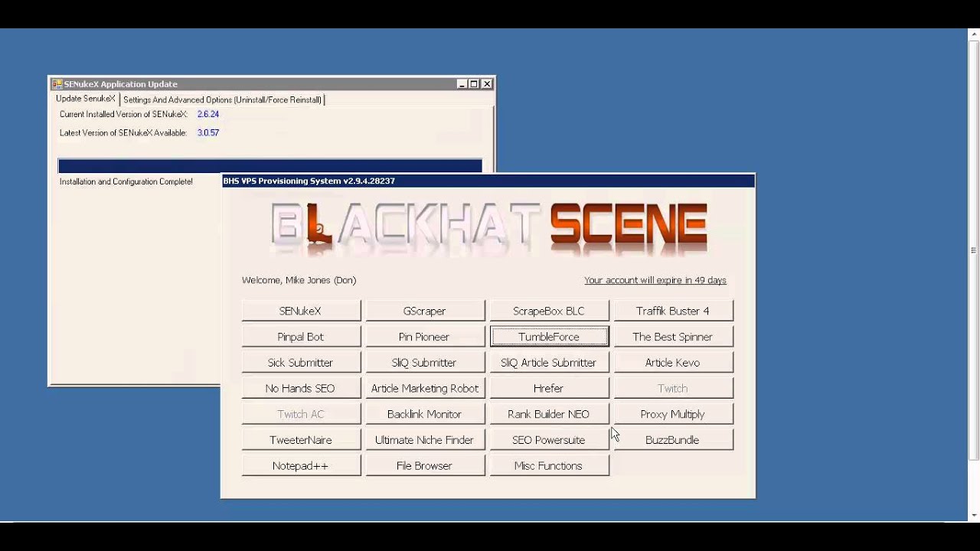Open Proxy Multiply
This screenshot has height=551, width=980.
pos(673,414)
